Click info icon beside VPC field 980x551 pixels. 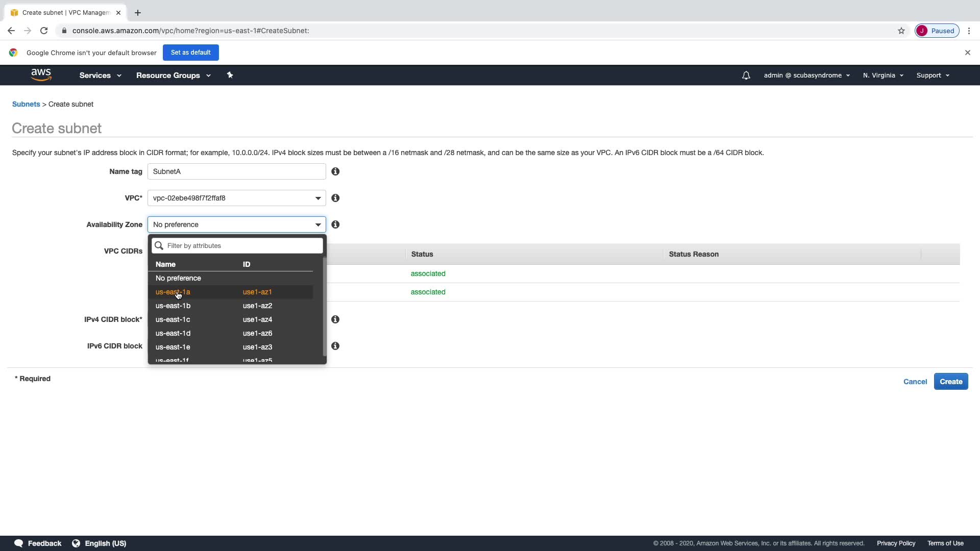tap(335, 198)
